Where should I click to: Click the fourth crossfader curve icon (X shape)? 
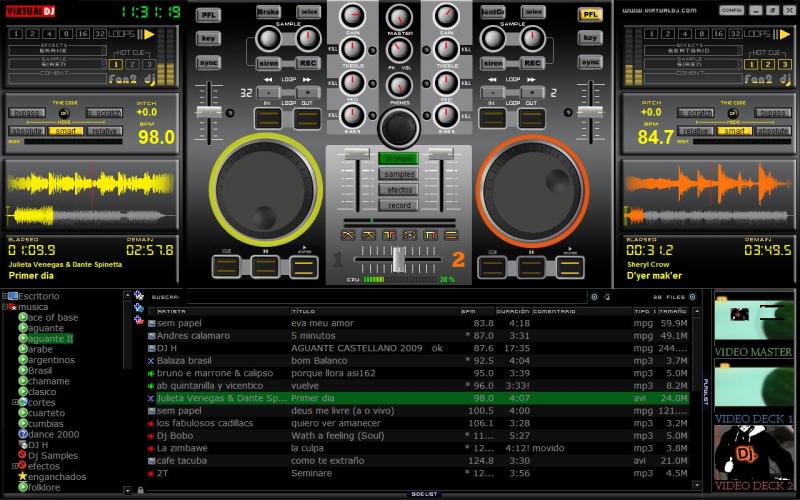410,235
